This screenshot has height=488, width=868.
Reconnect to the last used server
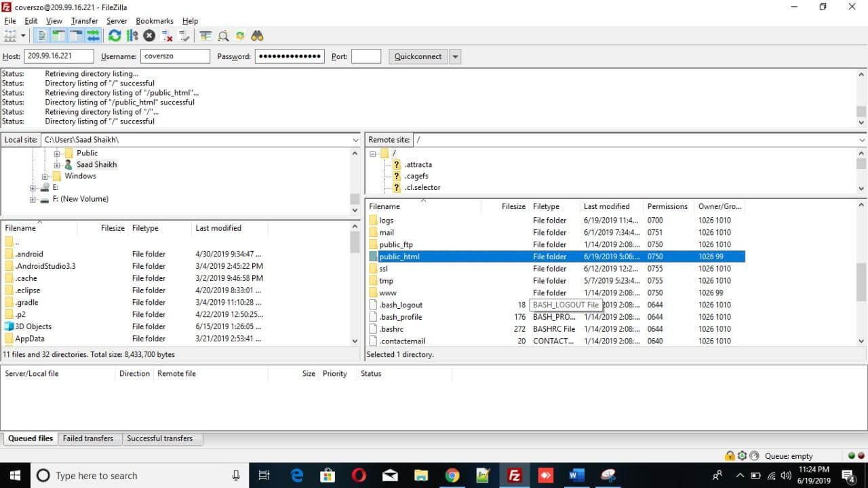(x=184, y=35)
